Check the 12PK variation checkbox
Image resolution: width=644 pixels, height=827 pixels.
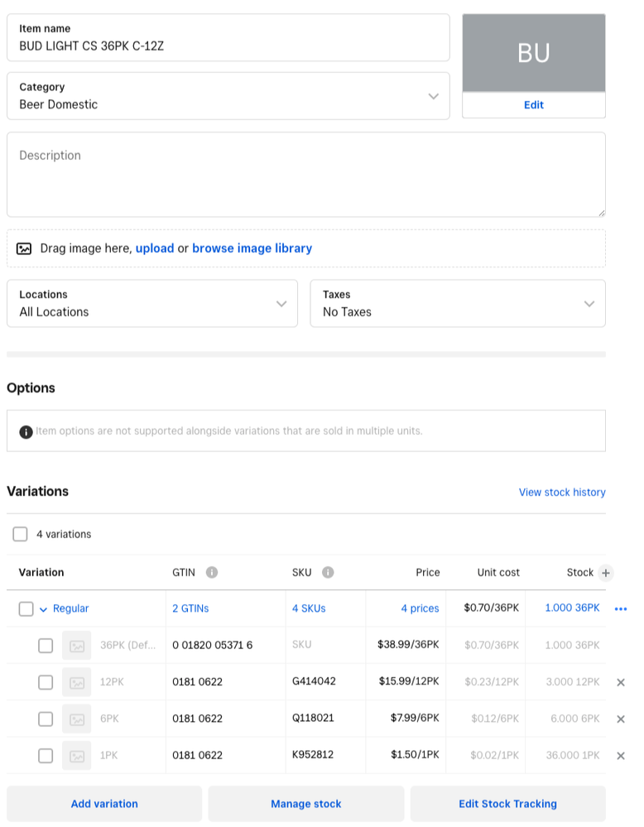[x=46, y=682]
